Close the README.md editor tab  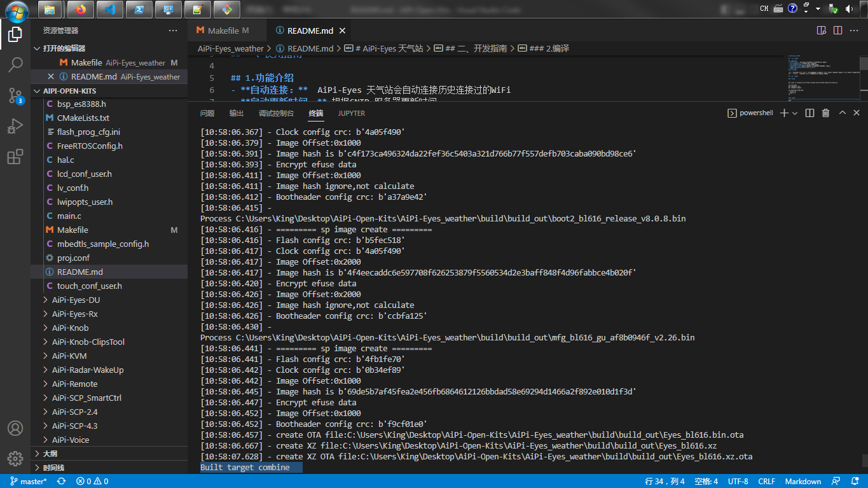(342, 31)
